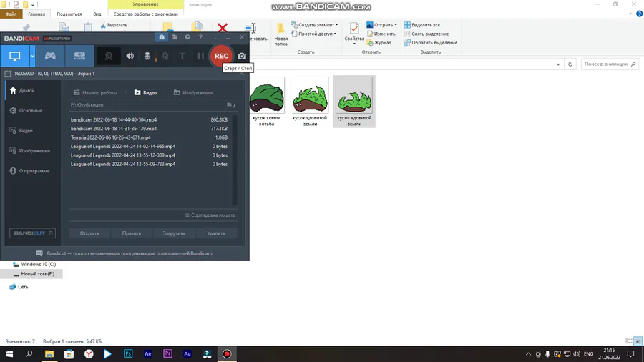Switch to Вид ribbon tab

tap(97, 14)
